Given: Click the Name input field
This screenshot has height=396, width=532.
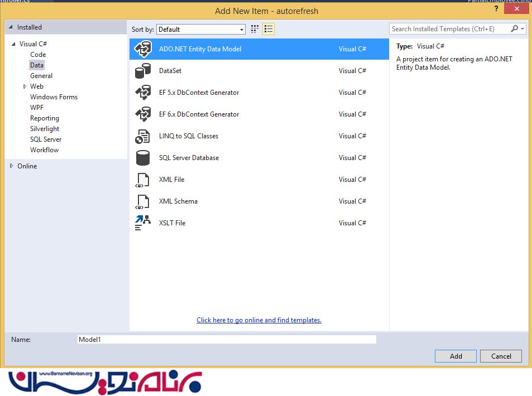Looking at the screenshot, I should [x=227, y=339].
